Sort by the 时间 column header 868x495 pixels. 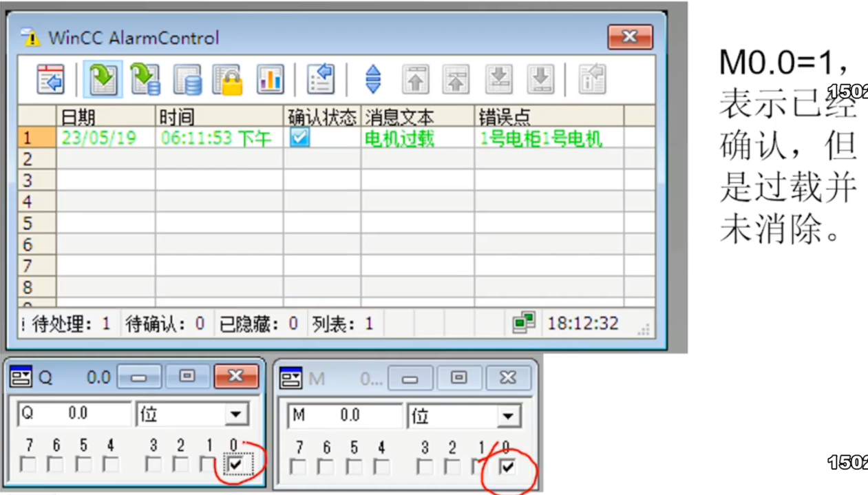(x=220, y=116)
